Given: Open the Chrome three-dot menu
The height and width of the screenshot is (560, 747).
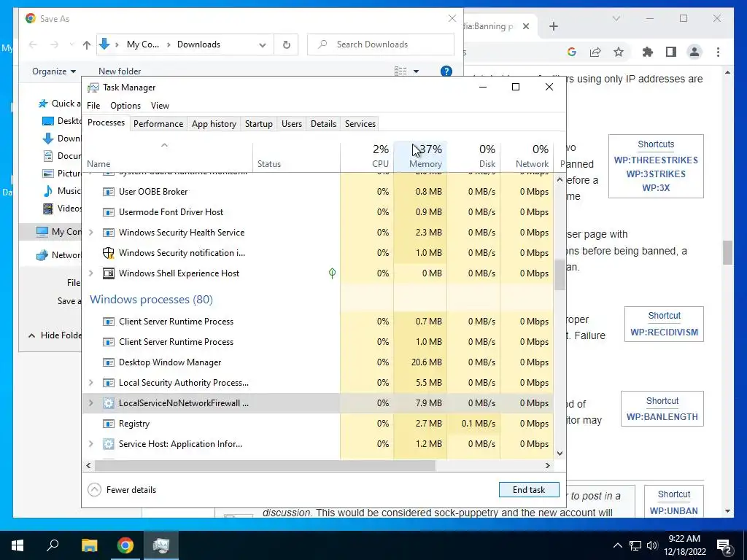Looking at the screenshot, I should coord(718,52).
